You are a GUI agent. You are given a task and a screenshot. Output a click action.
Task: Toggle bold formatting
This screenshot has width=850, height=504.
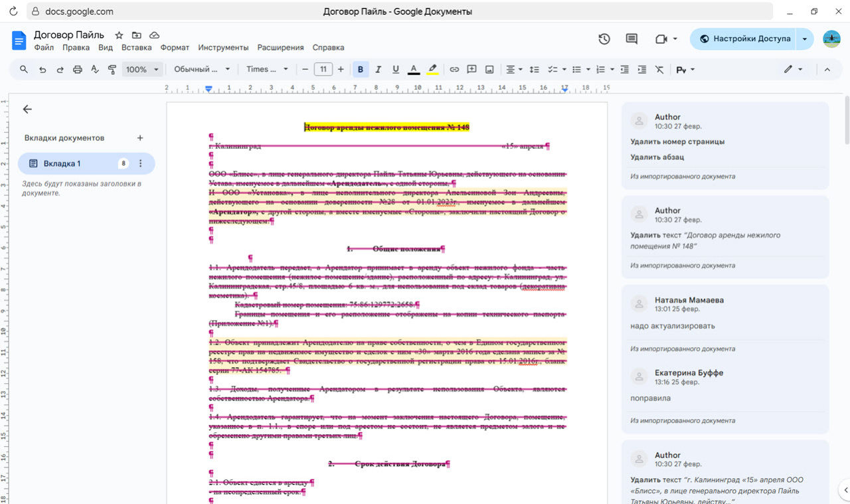[361, 69]
